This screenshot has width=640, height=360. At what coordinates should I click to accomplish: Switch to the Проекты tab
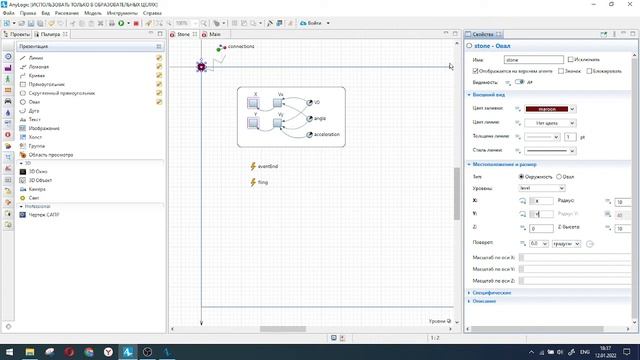click(16, 34)
